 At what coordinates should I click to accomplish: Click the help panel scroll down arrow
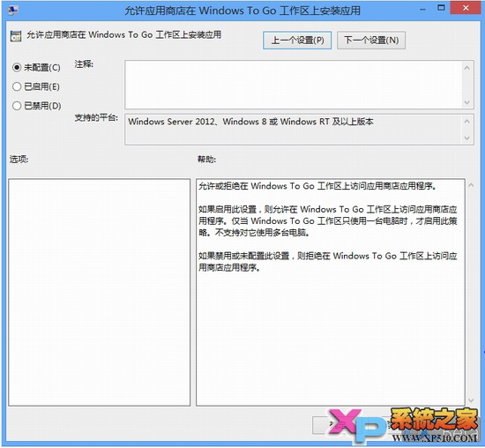tap(471, 400)
